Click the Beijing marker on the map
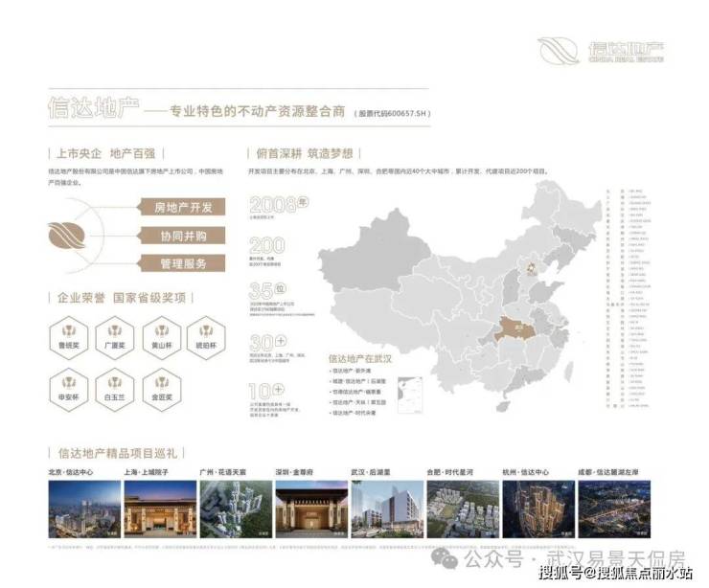The image size is (709, 588). (532, 268)
